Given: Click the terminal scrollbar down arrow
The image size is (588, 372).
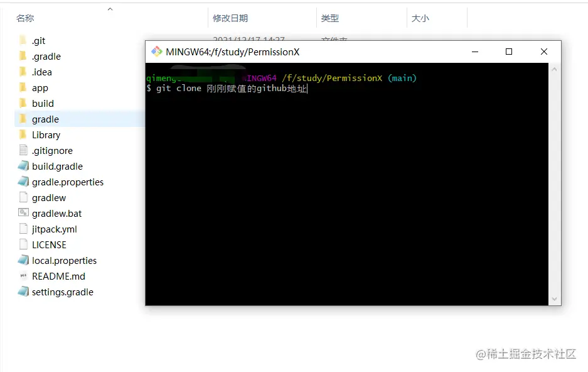Looking at the screenshot, I should 554,299.
